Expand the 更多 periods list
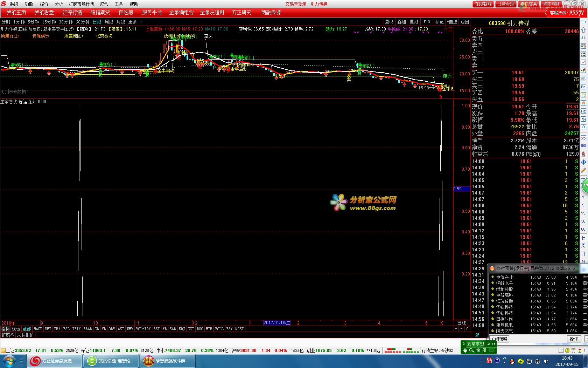The height and width of the screenshot is (368, 588). point(135,22)
